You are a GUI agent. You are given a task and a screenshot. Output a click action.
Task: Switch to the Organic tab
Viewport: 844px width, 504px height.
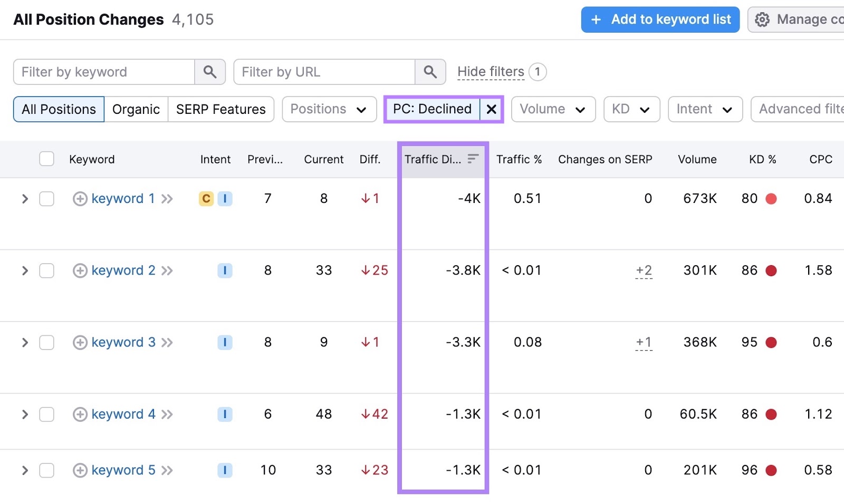tap(136, 109)
